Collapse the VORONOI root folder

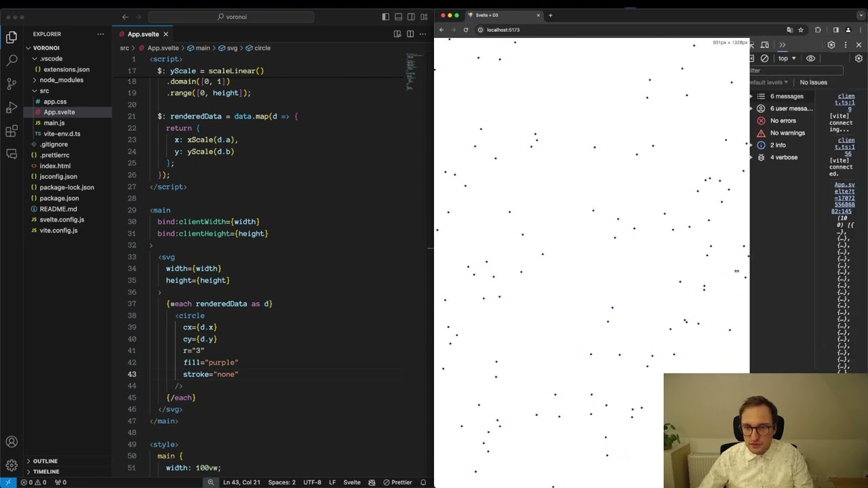(x=46, y=48)
